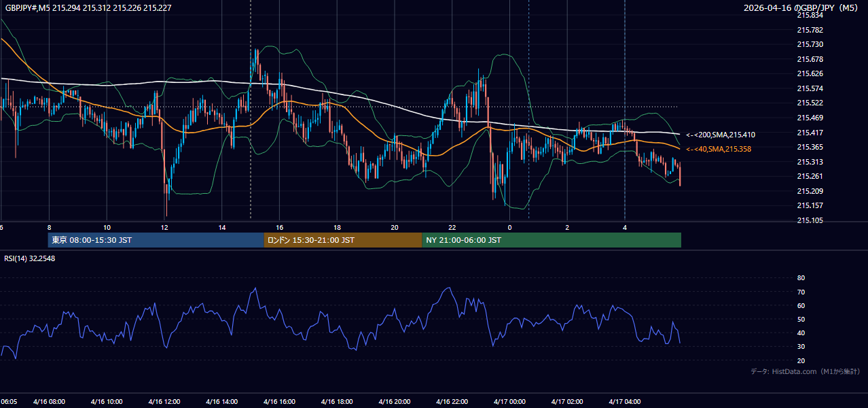Click the chart title '2026-04-16 のGBP/JPY (M5)'
868x408 pixels.
click(x=802, y=7)
